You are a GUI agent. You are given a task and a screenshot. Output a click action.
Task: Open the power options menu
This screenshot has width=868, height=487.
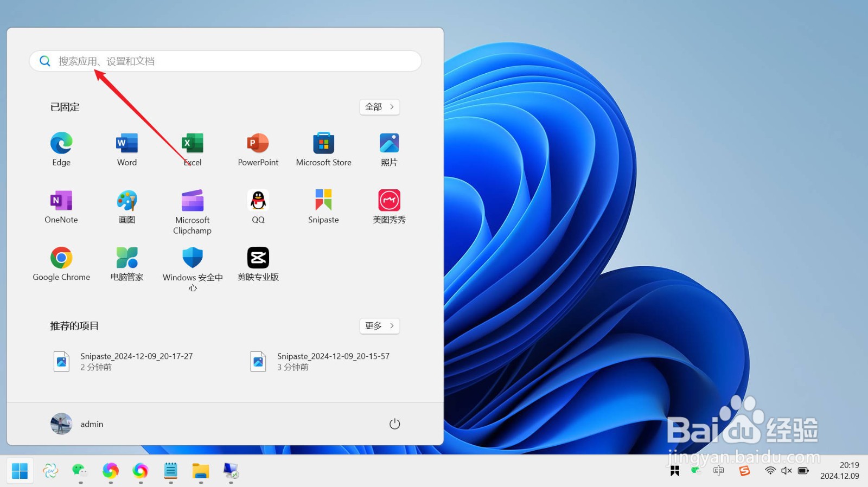pyautogui.click(x=395, y=424)
